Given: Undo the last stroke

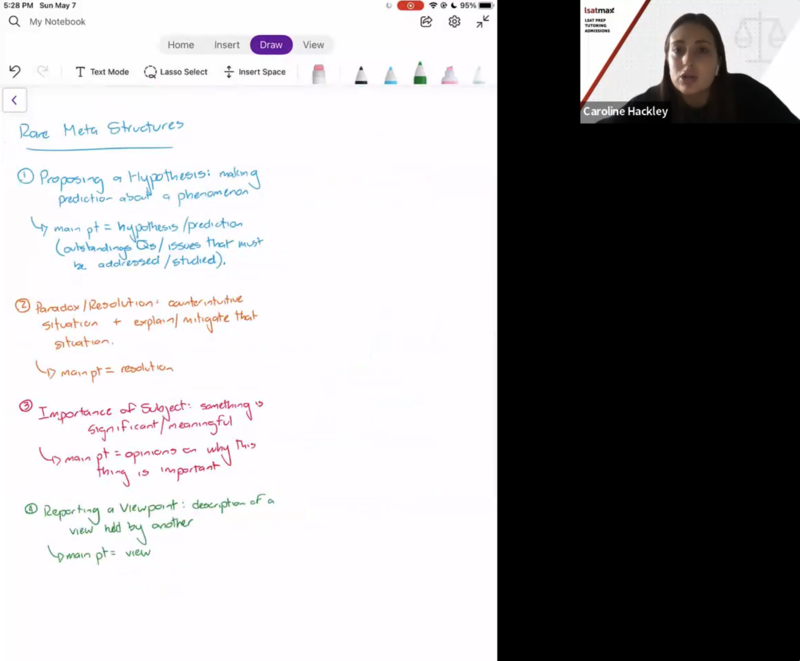Looking at the screenshot, I should click(x=15, y=72).
